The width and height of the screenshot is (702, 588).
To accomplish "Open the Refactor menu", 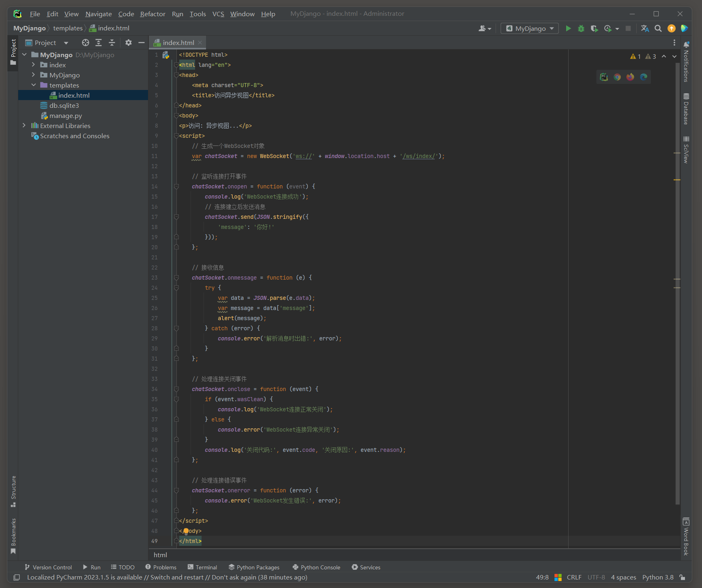I will click(153, 14).
